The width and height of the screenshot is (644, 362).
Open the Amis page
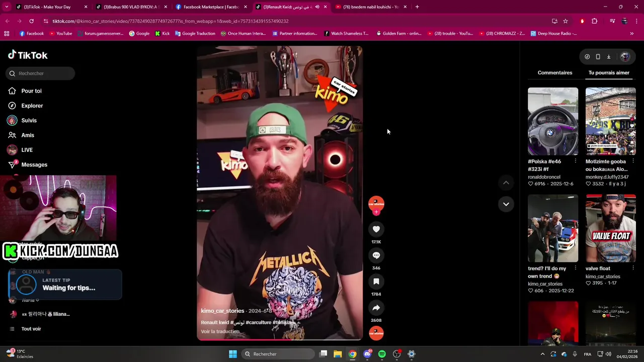(x=28, y=135)
